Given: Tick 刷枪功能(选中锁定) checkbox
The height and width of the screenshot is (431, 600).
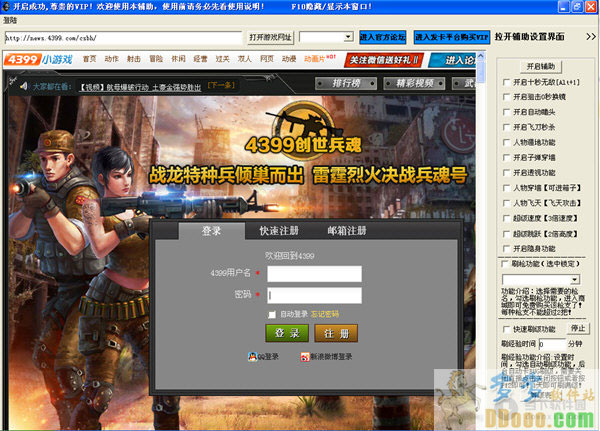Looking at the screenshot, I should [505, 264].
